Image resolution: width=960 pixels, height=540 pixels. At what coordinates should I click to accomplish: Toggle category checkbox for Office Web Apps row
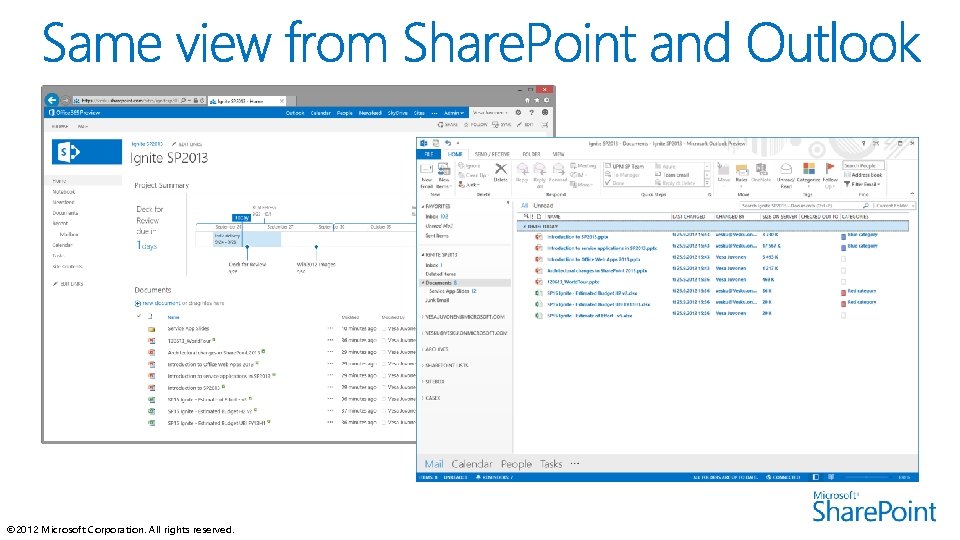[x=843, y=259]
